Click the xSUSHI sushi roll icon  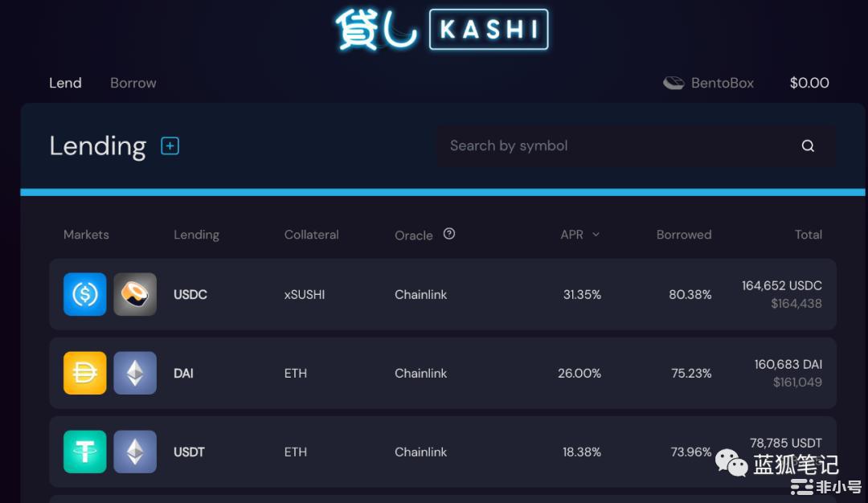(135, 294)
